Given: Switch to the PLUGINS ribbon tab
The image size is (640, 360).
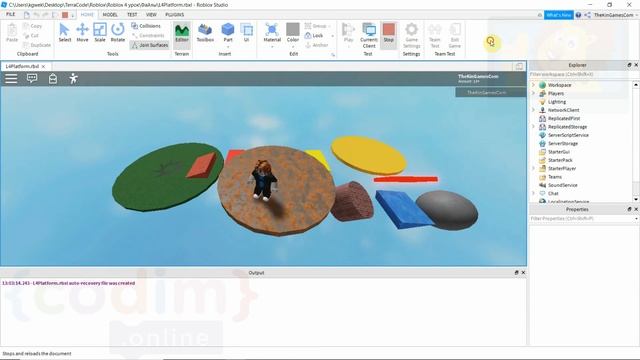Looking at the screenshot, I should pyautogui.click(x=174, y=15).
